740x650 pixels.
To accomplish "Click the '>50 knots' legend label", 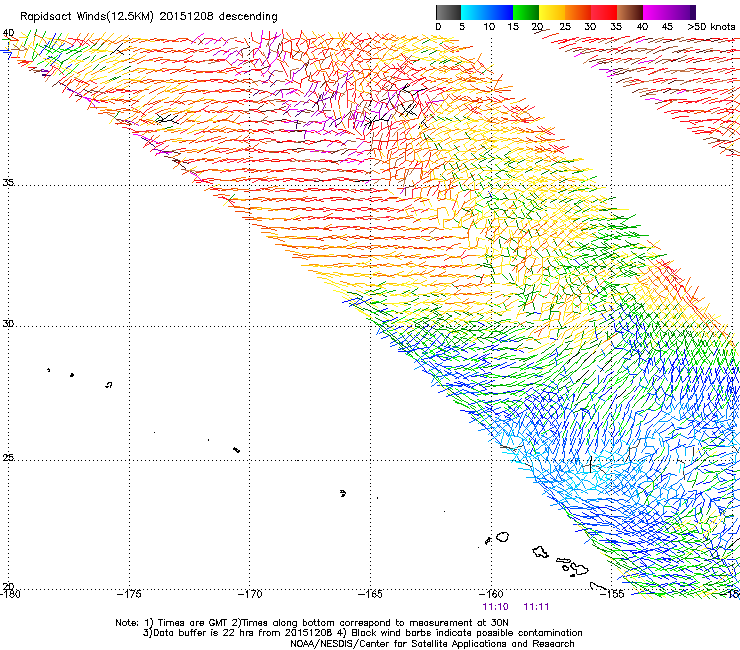I will point(712,27).
